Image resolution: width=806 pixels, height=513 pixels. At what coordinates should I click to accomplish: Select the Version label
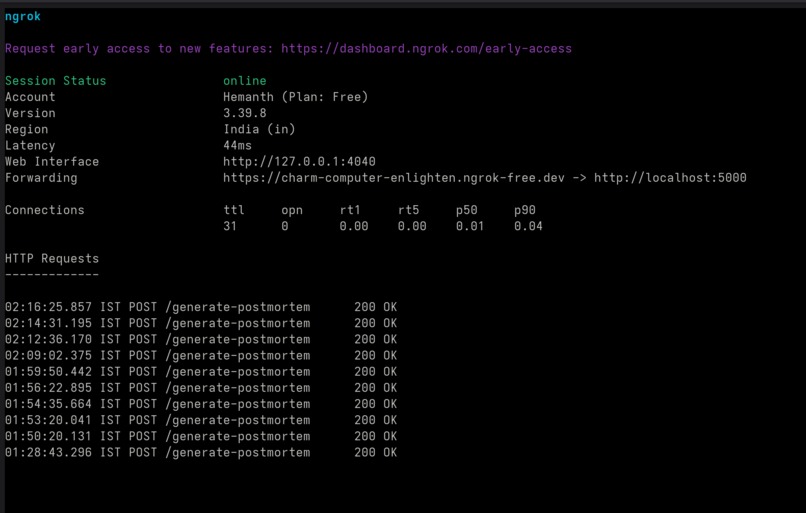30,113
